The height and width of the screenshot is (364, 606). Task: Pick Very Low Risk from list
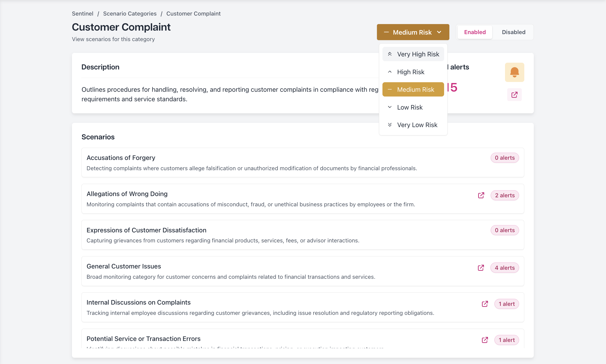click(x=417, y=125)
